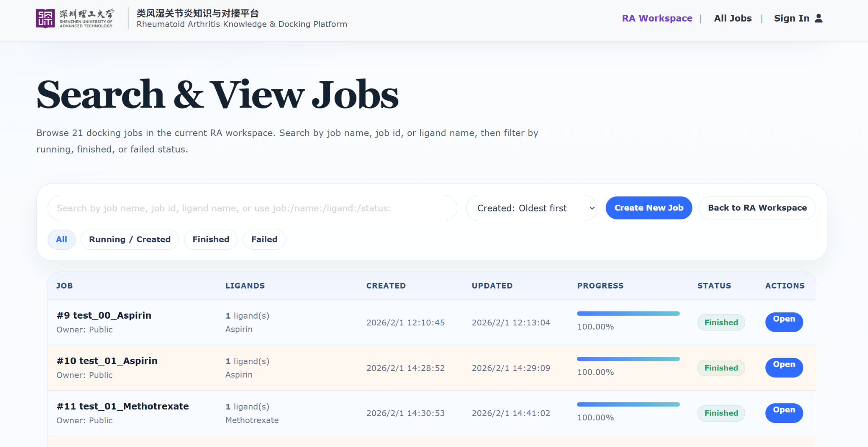Click the JOB column header
This screenshot has width=868, height=447.
tap(64, 286)
